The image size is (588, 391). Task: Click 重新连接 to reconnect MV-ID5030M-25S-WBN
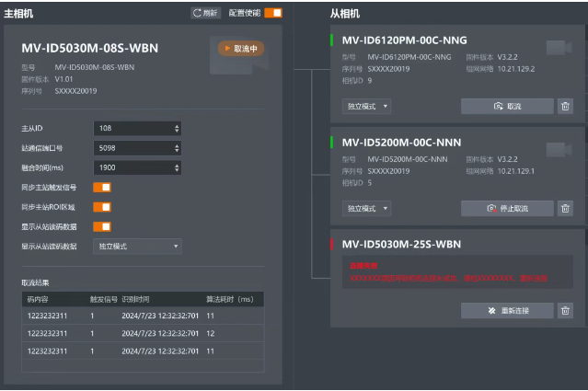click(x=507, y=311)
